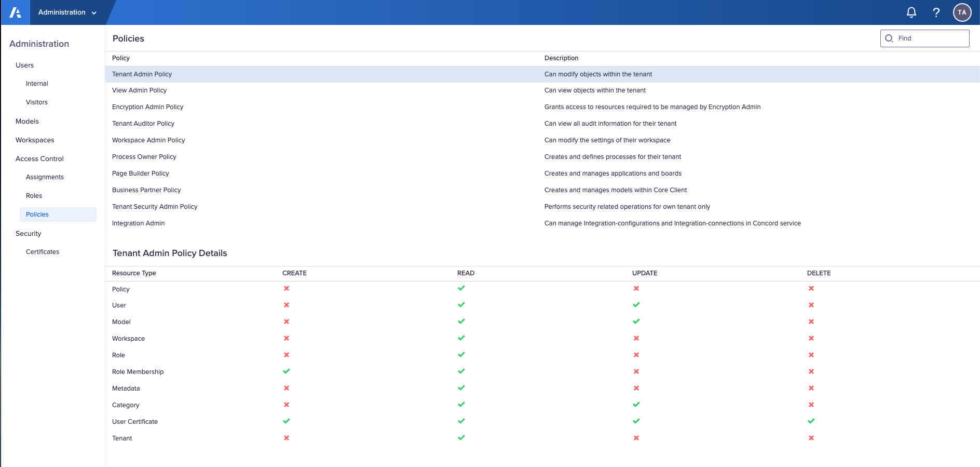Open the help question mark icon

coord(936,12)
